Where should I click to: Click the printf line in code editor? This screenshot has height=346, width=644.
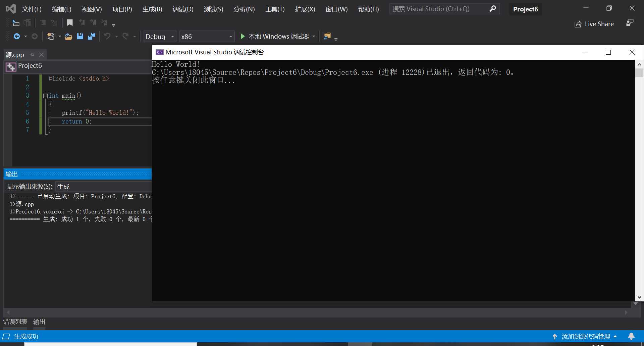[x=100, y=113]
